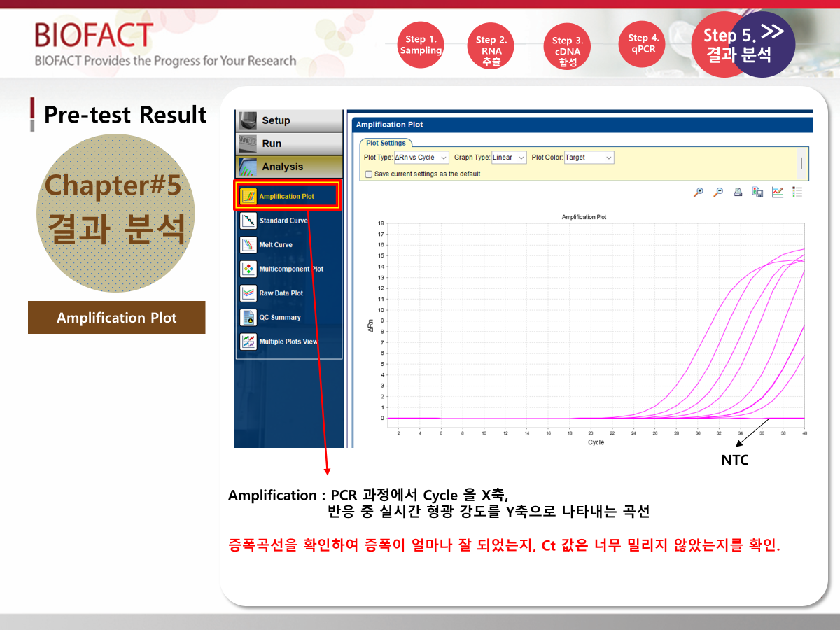Open the Plot Type dropdown
The image size is (840, 630).
(x=421, y=157)
